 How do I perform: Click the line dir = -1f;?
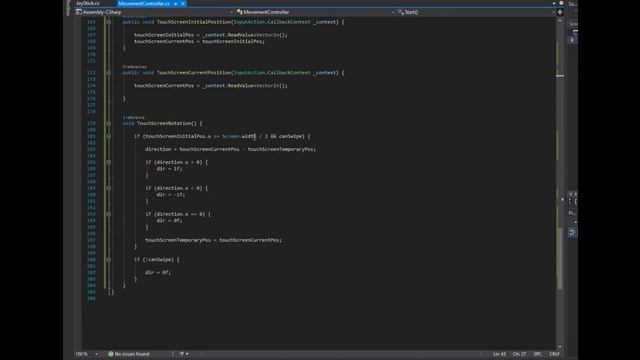tap(171, 195)
